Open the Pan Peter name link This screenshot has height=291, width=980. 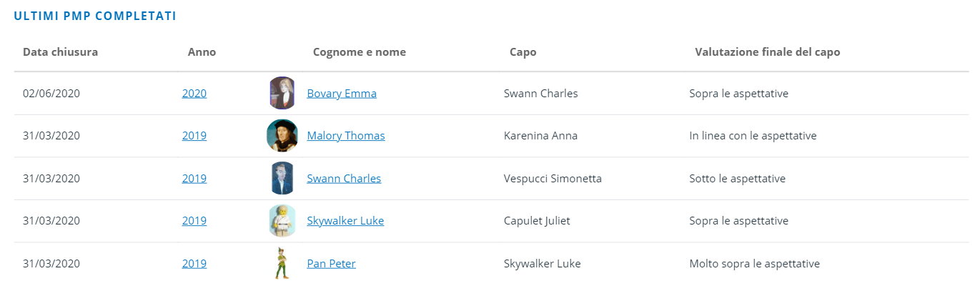coord(331,264)
